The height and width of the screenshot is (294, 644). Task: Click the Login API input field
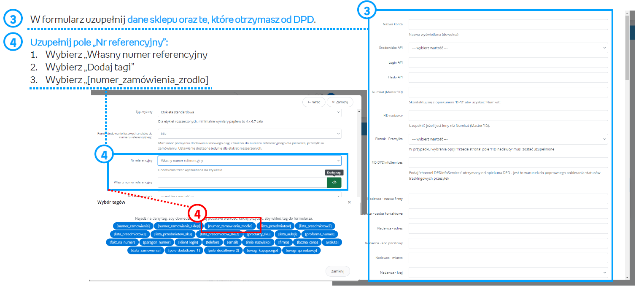click(x=508, y=62)
